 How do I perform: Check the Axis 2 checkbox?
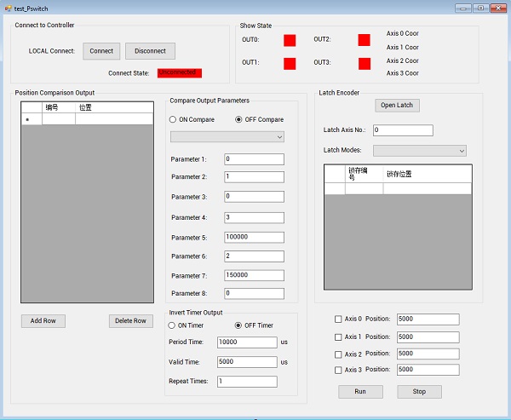pyautogui.click(x=338, y=354)
